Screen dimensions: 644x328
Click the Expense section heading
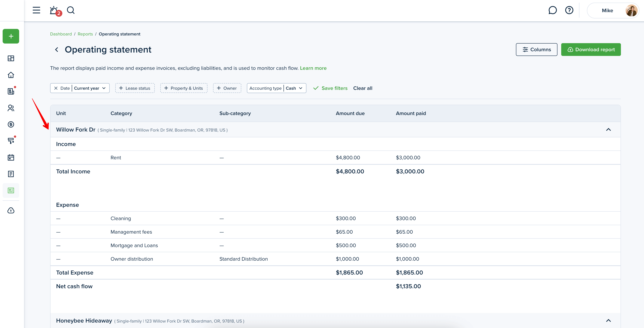[68, 205]
